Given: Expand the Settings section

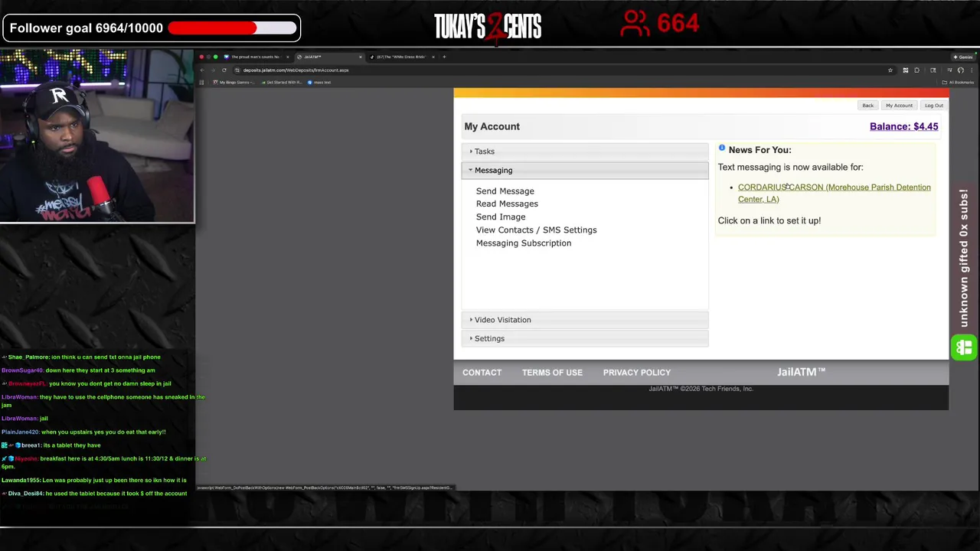Looking at the screenshot, I should [x=585, y=338].
